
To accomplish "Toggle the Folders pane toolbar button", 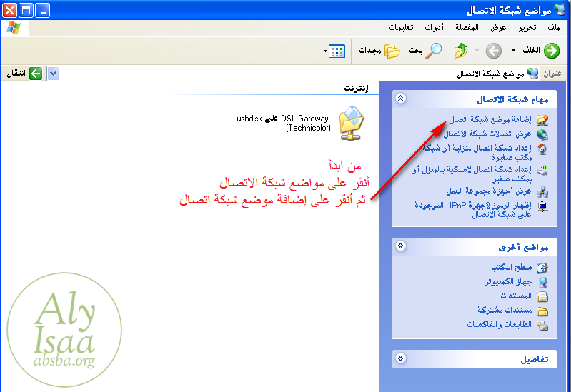I will click(392, 51).
